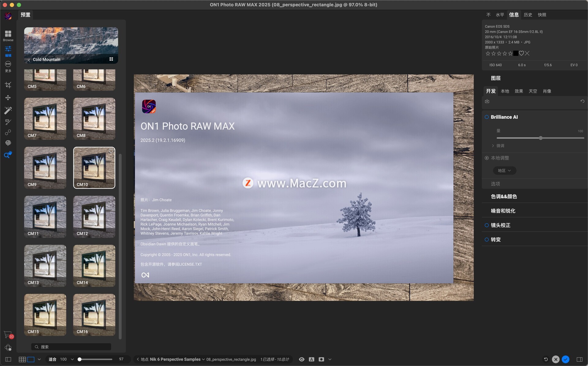Open the Browse module
This screenshot has width=588, height=366.
(x=8, y=35)
